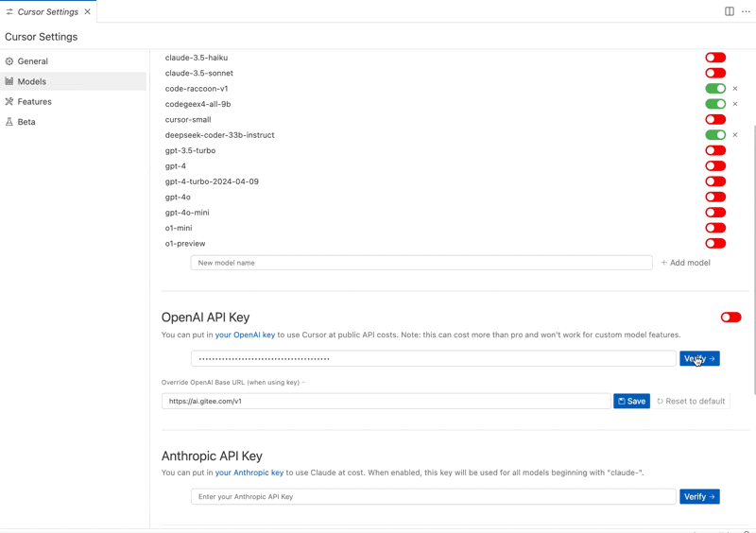Enable the gpt-4-turbo-2024-04-09 toggle
The height and width of the screenshot is (533, 756).
(x=715, y=181)
